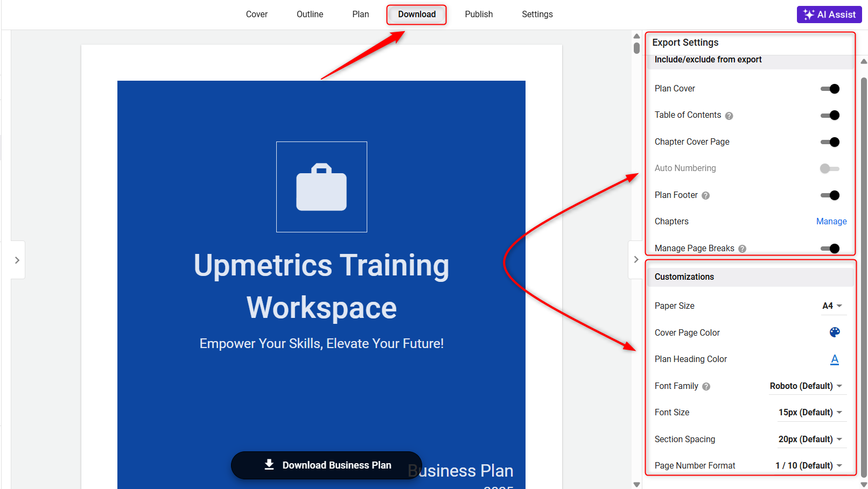Open Plan Heading Color picker
Image resolution: width=868 pixels, height=489 pixels.
pyautogui.click(x=835, y=359)
